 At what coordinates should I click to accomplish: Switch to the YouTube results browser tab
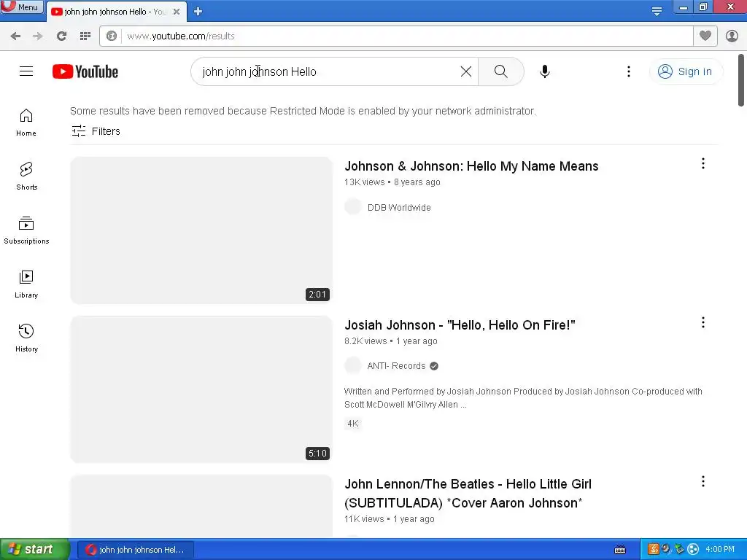(115, 12)
